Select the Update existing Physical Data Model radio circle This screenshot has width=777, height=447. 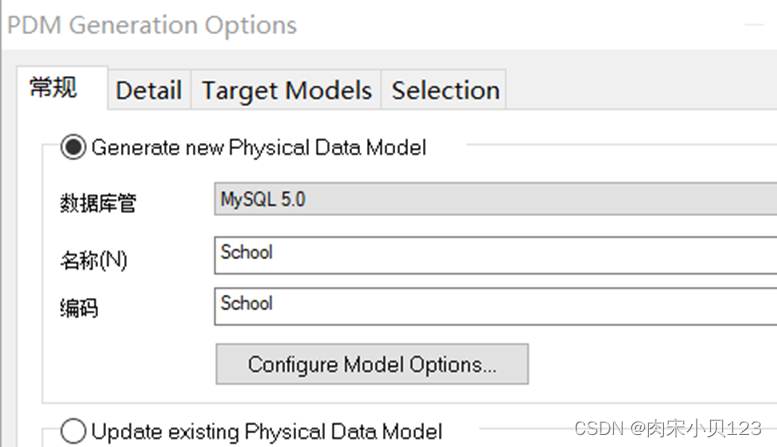click(73, 431)
